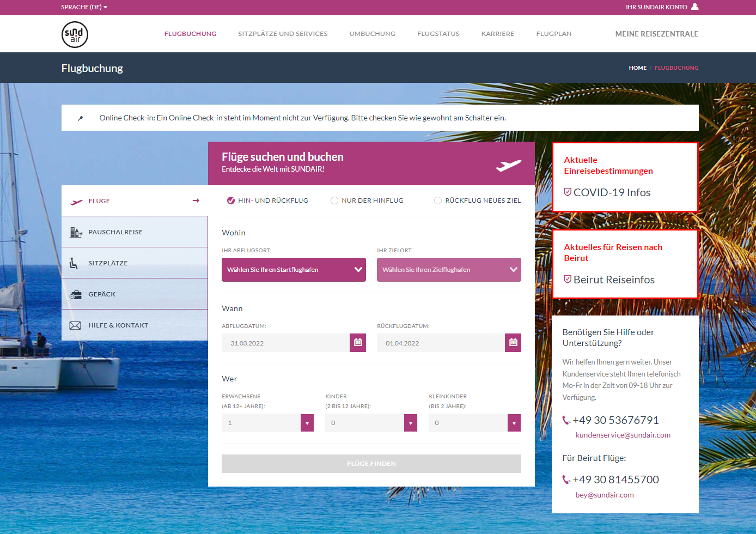Click the airplane icon in the booking header

coord(508,165)
